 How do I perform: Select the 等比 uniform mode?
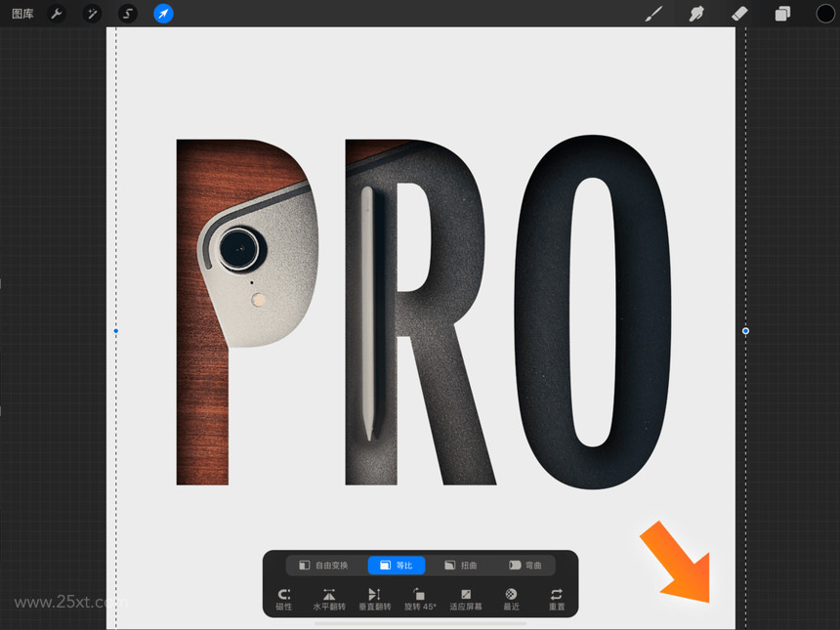pos(397,566)
